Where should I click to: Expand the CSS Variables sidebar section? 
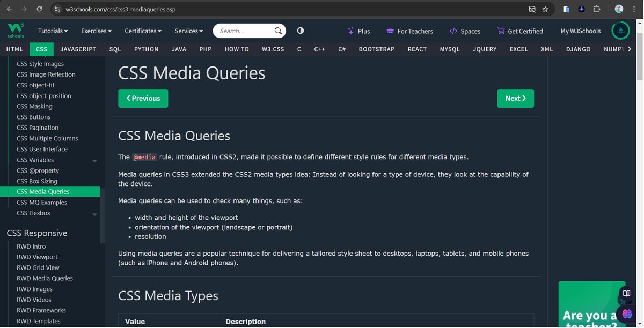pyautogui.click(x=94, y=160)
